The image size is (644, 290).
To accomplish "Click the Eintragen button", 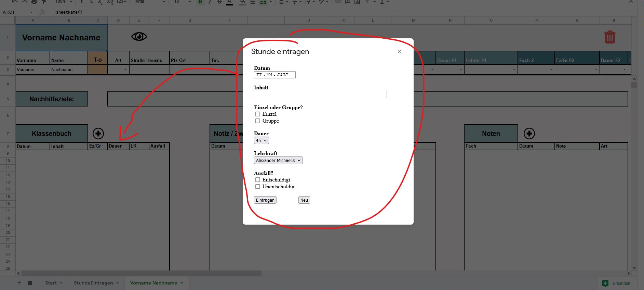I will pos(265,200).
